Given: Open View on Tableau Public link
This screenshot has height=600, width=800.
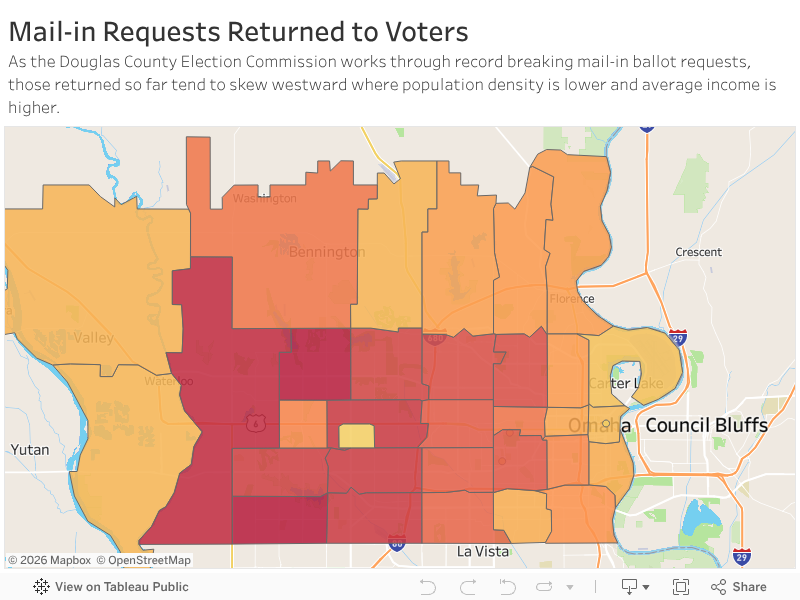Looking at the screenshot, I should coord(121,587).
